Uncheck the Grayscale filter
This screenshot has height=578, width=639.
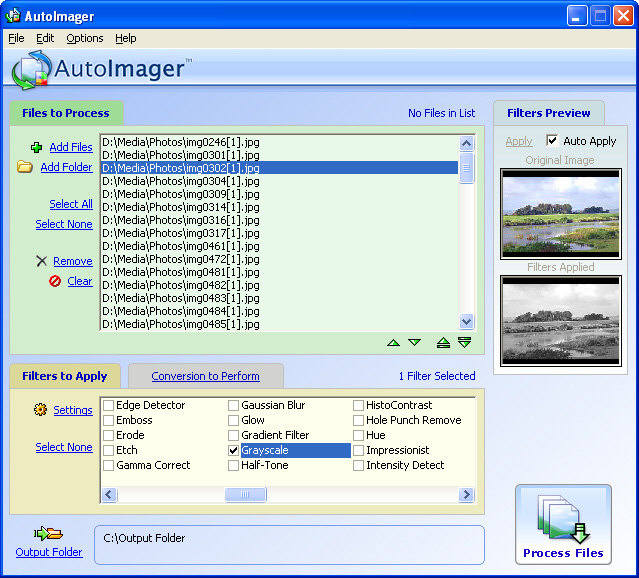(233, 451)
